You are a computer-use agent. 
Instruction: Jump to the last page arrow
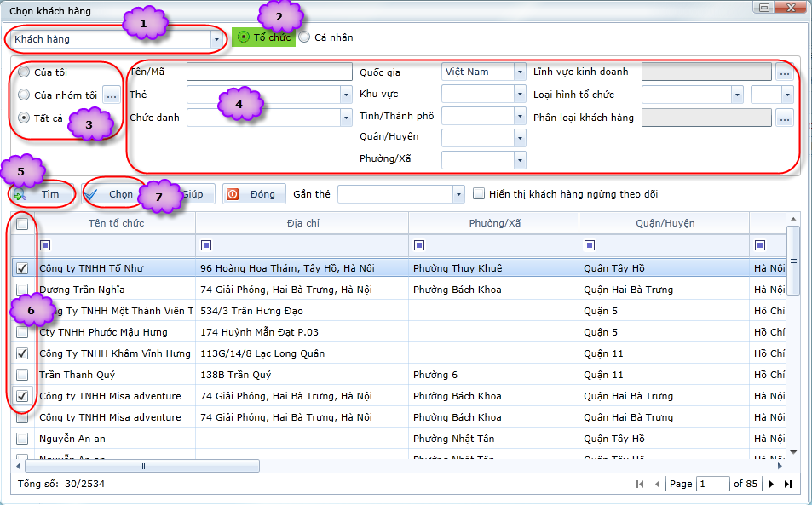coord(788,484)
